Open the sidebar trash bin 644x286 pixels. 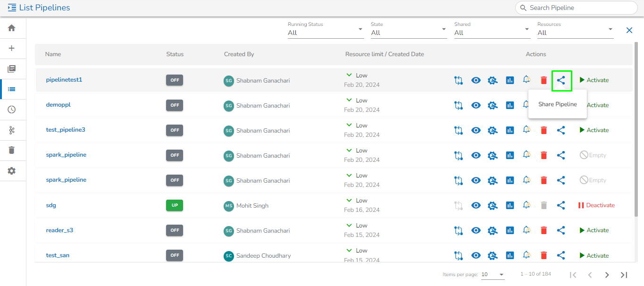pos(12,150)
